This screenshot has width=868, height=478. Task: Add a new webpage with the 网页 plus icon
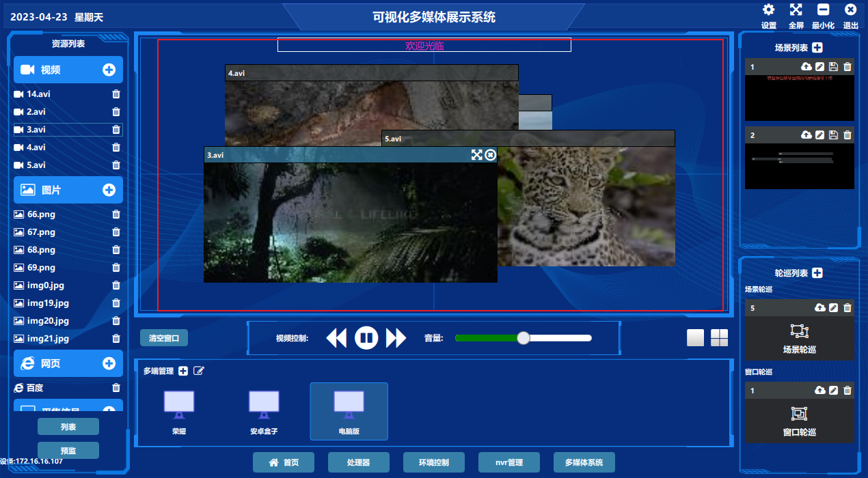109,363
